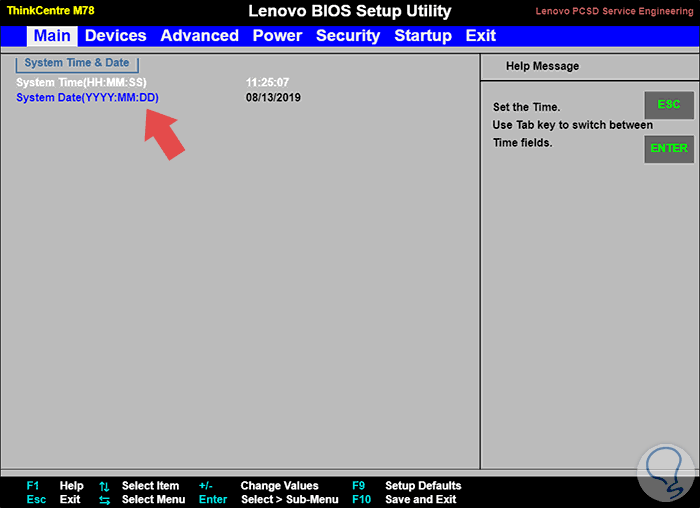Click the F10 Save and Exit hint

(x=404, y=500)
